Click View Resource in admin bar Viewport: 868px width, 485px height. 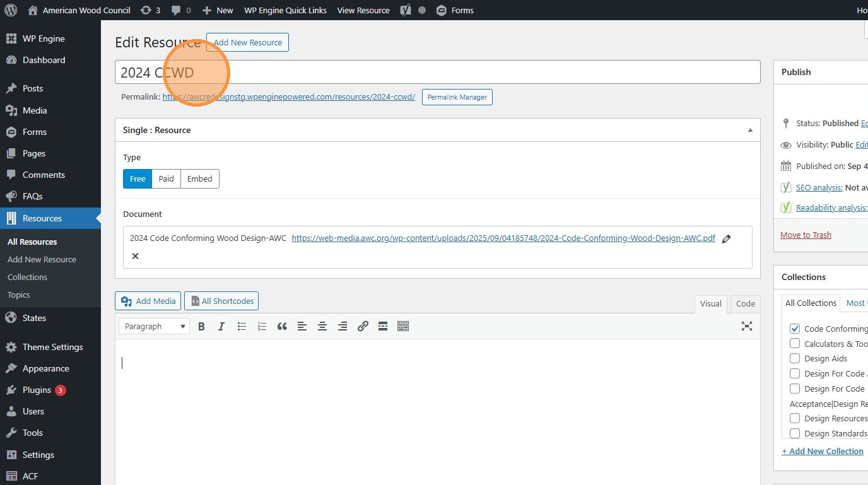[x=363, y=10]
